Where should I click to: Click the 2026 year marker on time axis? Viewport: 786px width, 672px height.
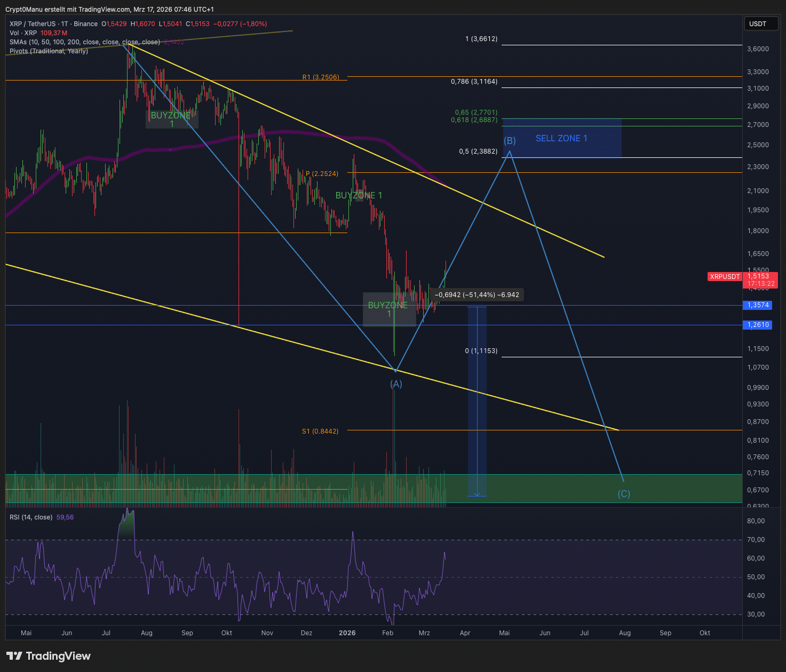347,633
